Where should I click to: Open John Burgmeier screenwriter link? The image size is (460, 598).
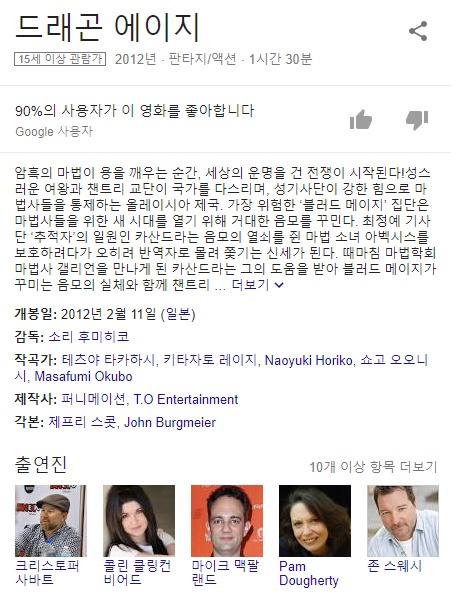pyautogui.click(x=170, y=423)
